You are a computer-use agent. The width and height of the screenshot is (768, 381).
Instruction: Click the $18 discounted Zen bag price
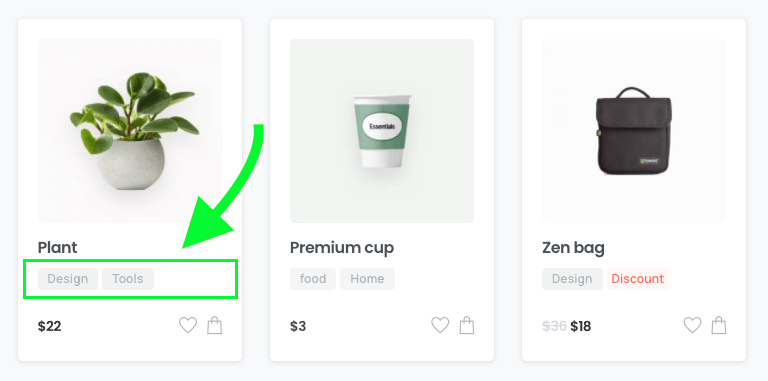click(x=580, y=326)
